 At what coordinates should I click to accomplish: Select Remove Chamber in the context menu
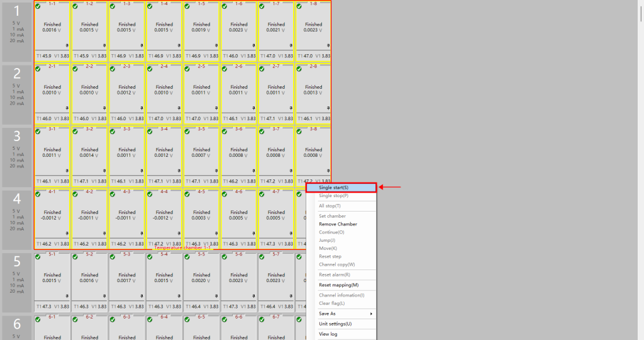[x=338, y=224]
